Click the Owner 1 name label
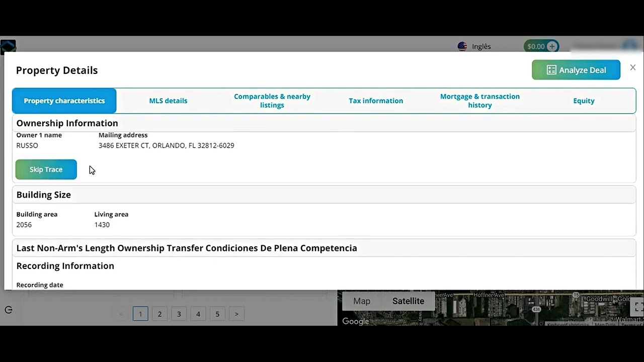644x362 pixels. 39,135
